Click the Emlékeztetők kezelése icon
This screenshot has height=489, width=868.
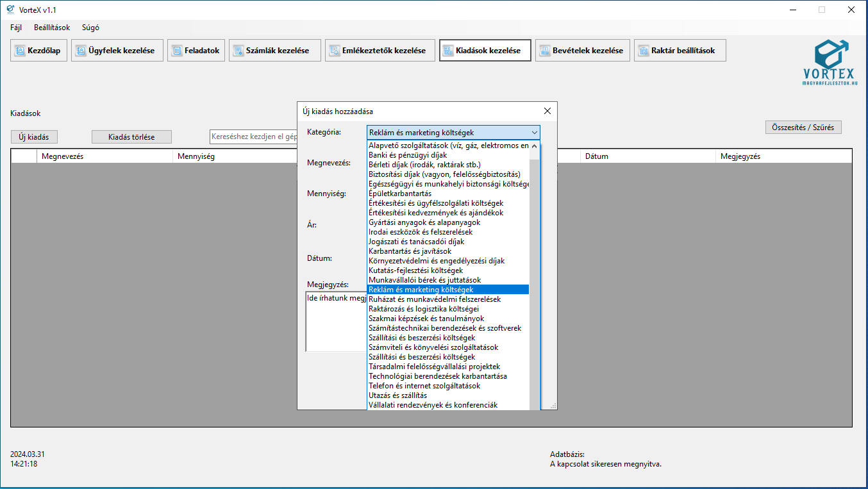click(x=334, y=51)
